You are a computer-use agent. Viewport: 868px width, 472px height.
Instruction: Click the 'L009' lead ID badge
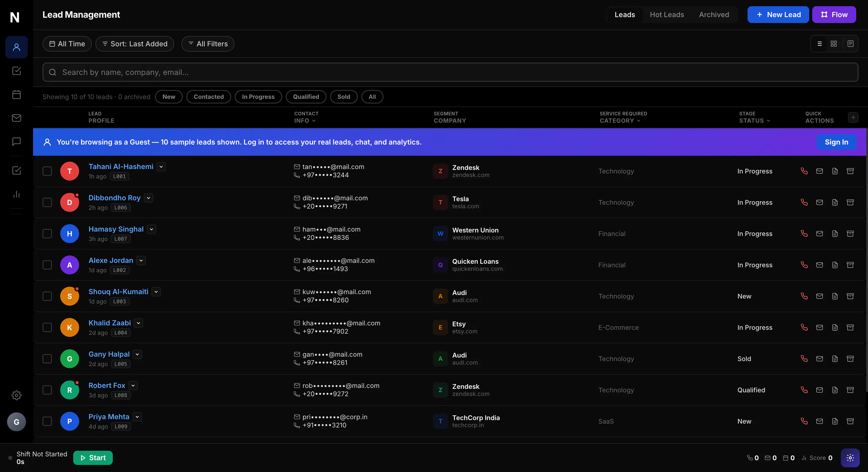pos(121,427)
